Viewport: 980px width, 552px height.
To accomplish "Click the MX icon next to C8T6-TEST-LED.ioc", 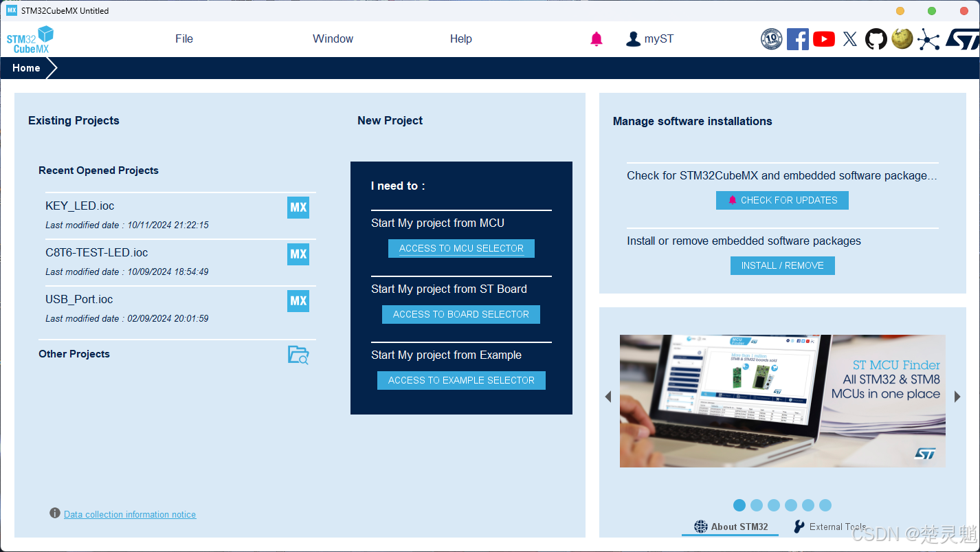I will 298,254.
